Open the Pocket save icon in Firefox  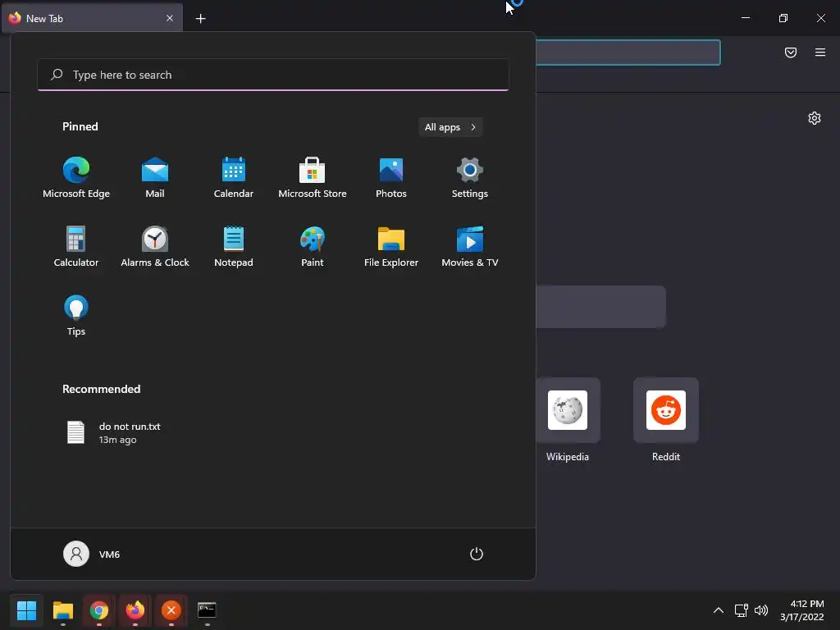click(791, 52)
